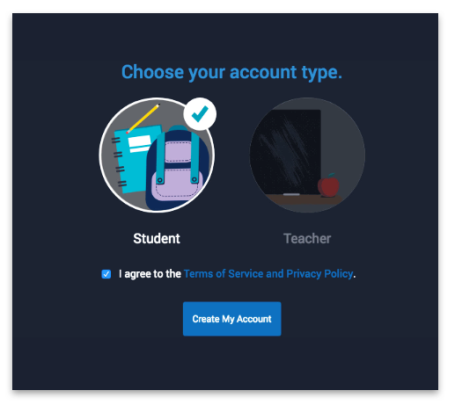455x405 pixels.
Task: Select the Teacher chalkboard illustration
Action: (307, 155)
